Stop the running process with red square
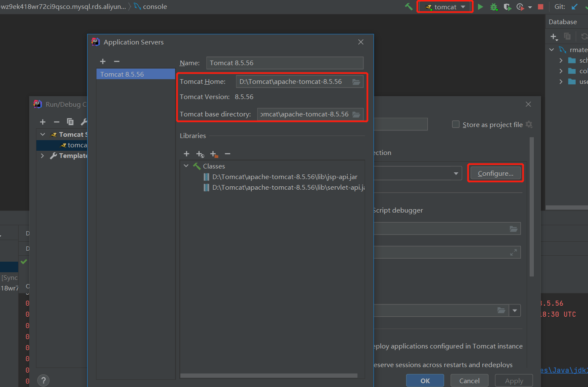 541,7
